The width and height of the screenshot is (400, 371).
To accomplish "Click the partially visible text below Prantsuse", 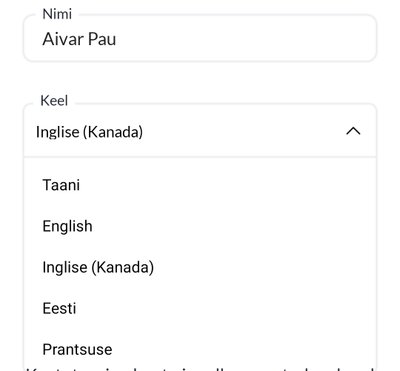I will 200,369.
